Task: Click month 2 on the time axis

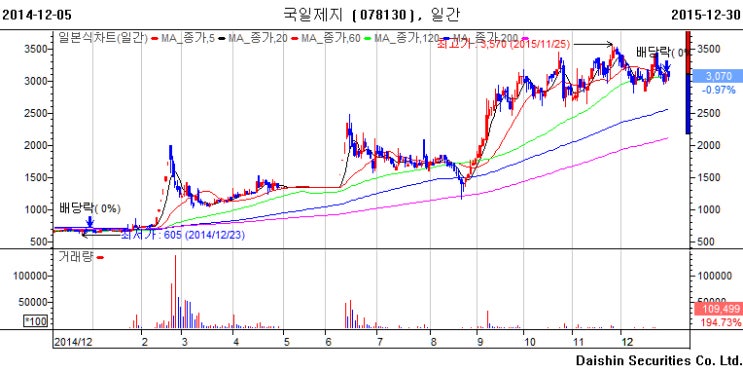Action: [x=144, y=342]
